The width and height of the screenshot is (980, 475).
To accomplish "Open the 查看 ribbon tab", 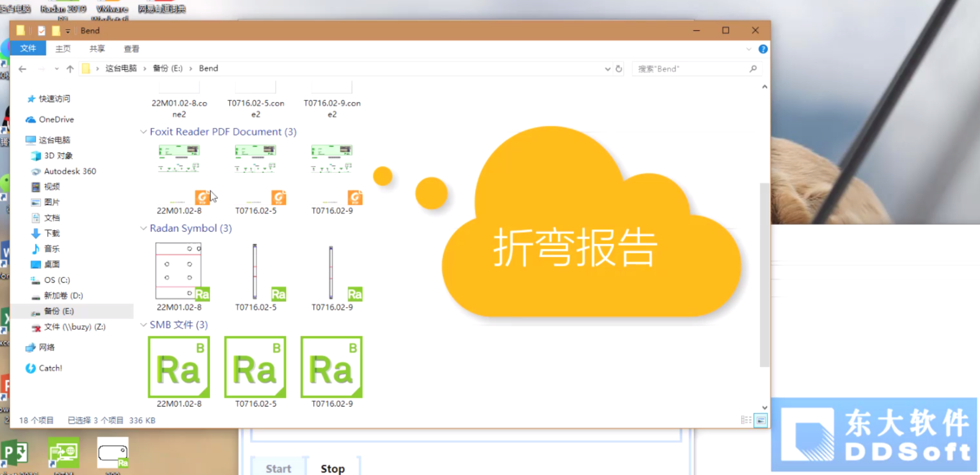I will pos(132,48).
